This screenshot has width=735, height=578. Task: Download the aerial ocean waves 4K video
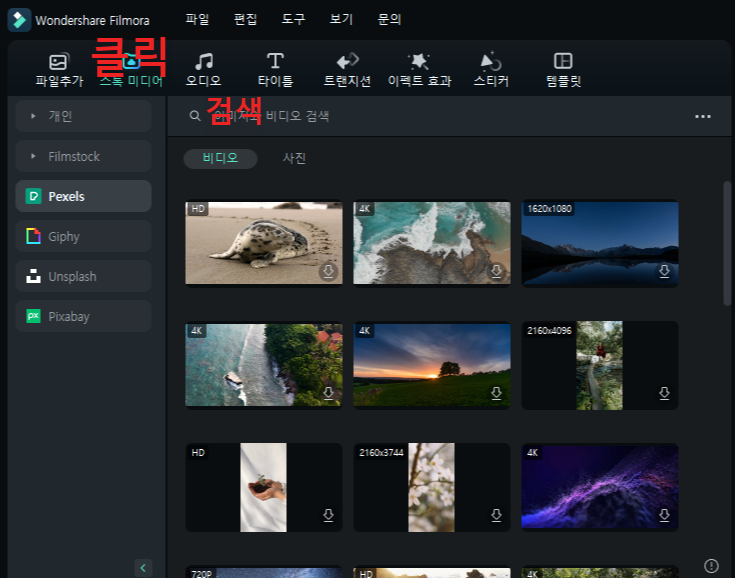pyautogui.click(x=496, y=271)
